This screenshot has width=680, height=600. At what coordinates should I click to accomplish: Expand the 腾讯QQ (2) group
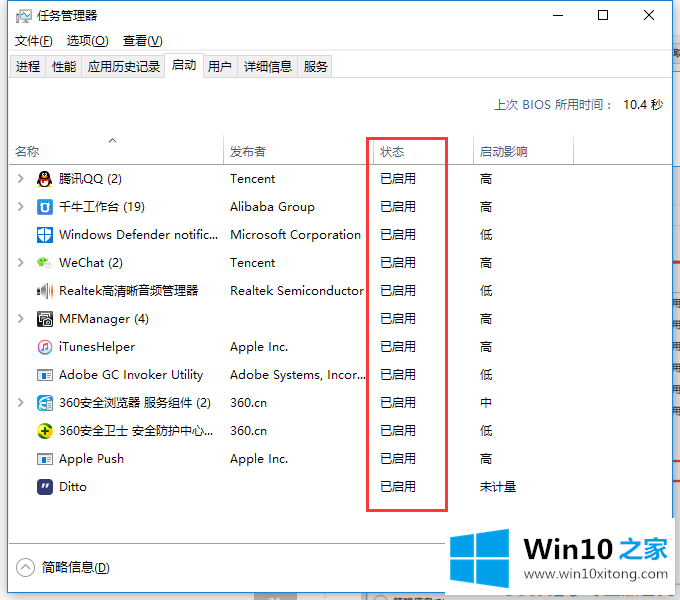click(x=20, y=179)
